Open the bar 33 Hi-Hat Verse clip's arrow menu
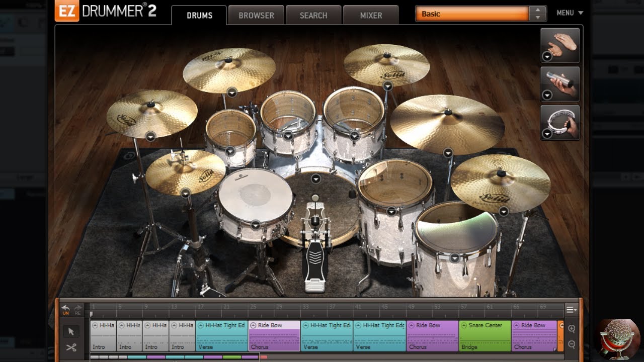644x362 pixels. click(305, 325)
